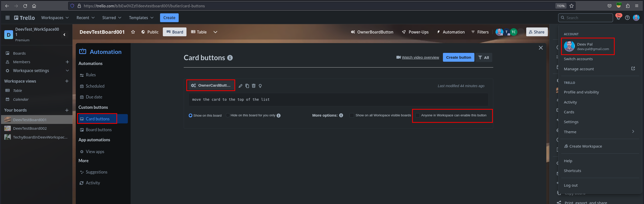Image resolution: width=644 pixels, height=204 pixels.
Task: Open the Templates dropdown
Action: 141,18
